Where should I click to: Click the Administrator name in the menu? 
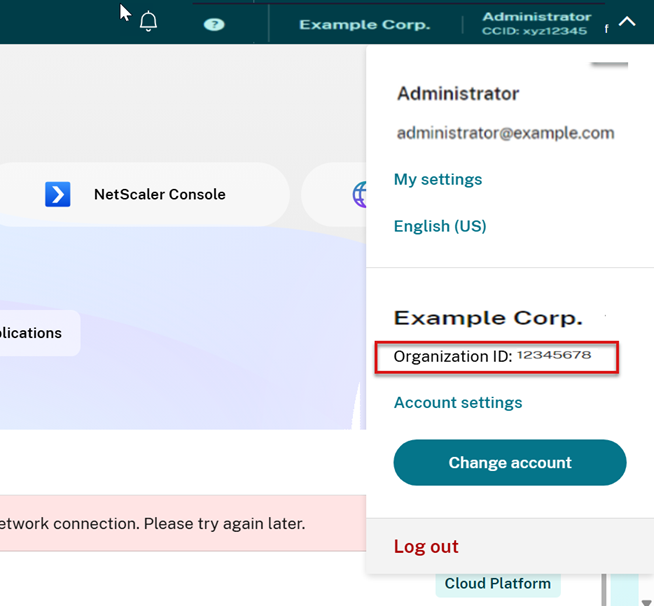click(458, 93)
